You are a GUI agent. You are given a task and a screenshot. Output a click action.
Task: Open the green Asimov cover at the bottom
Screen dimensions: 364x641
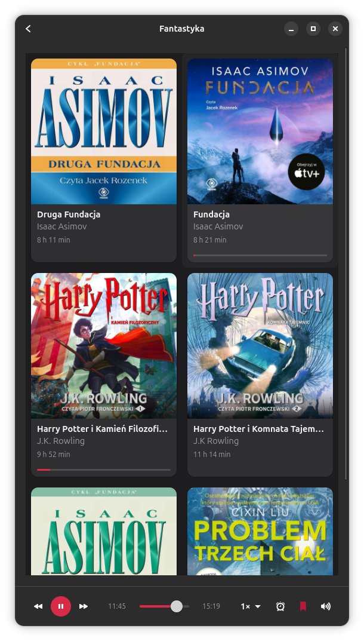(x=104, y=532)
